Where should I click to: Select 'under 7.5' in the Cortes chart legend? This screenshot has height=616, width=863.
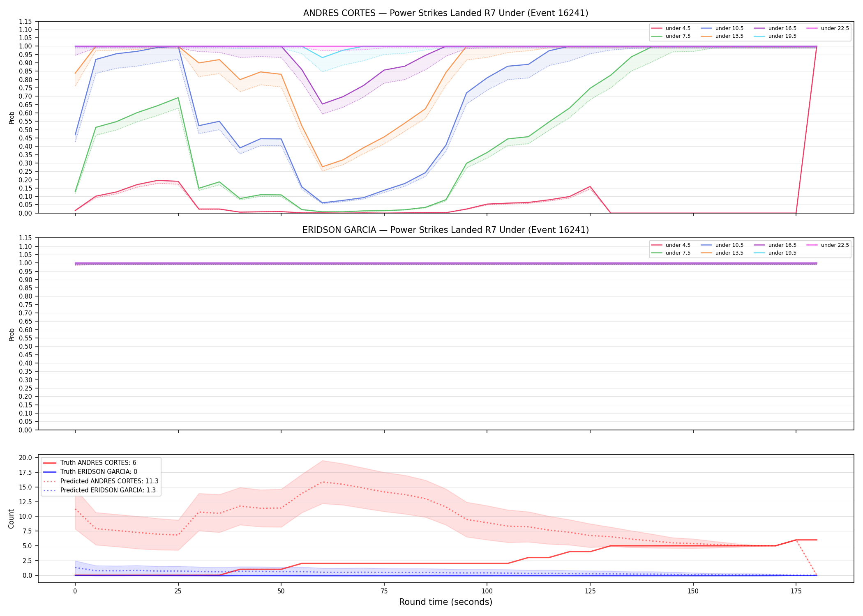[x=671, y=36]
